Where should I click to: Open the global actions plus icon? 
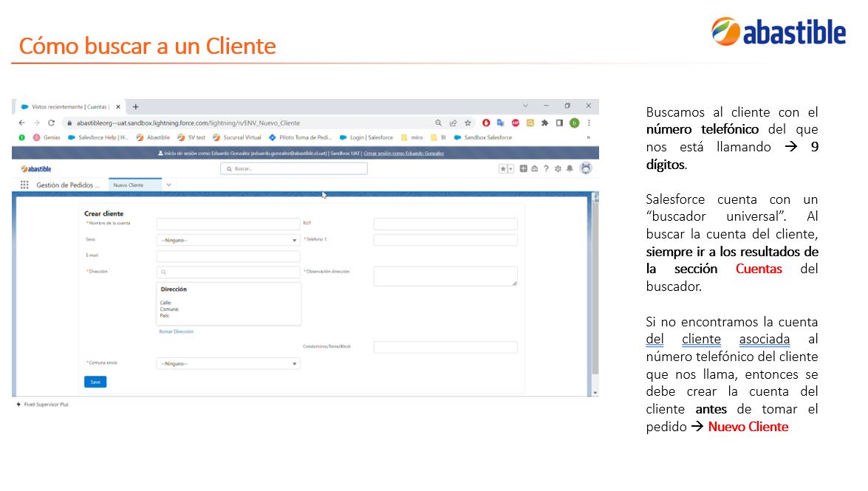(523, 169)
